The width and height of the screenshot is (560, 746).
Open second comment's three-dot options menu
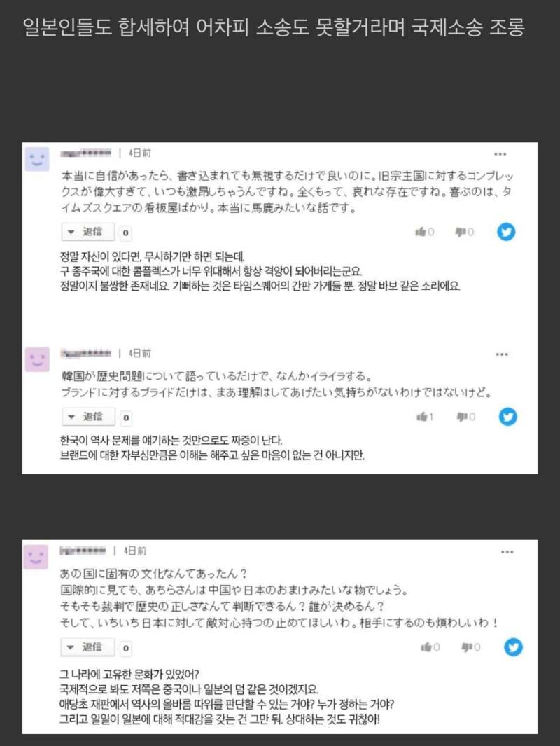501,354
